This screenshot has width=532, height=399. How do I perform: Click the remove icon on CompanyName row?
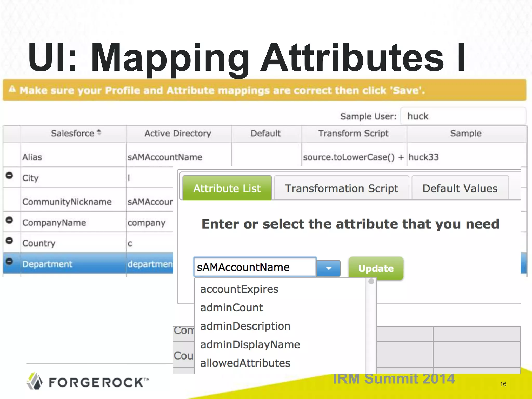click(x=9, y=220)
